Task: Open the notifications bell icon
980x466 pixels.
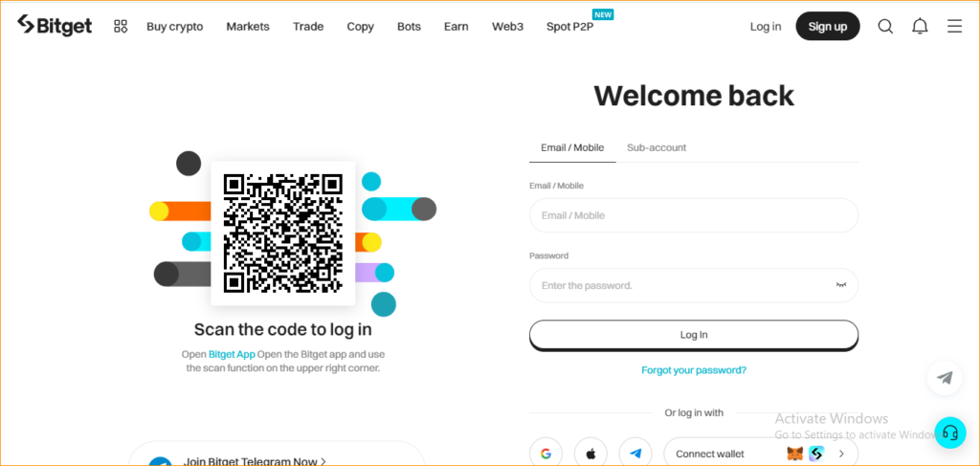Action: click(x=920, y=26)
